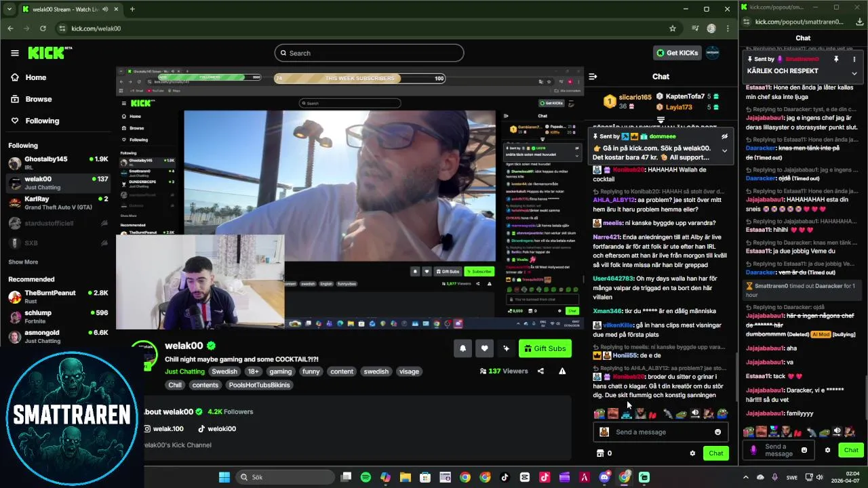Expand pinned message from dommeee

click(x=724, y=150)
